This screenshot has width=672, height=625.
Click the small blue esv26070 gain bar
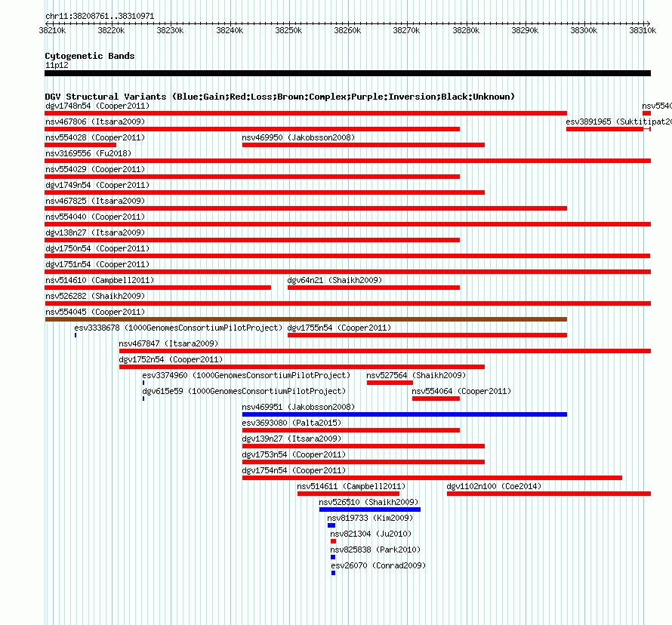pos(334,573)
